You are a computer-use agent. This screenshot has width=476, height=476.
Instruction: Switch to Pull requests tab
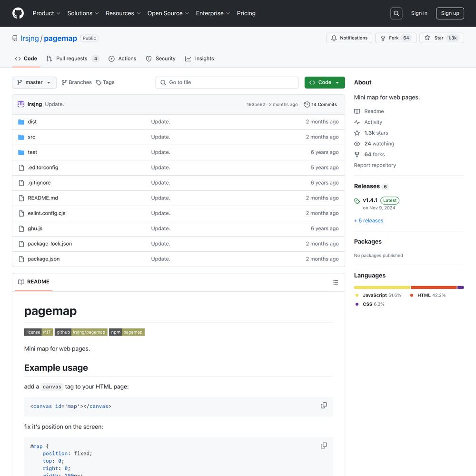(x=72, y=59)
